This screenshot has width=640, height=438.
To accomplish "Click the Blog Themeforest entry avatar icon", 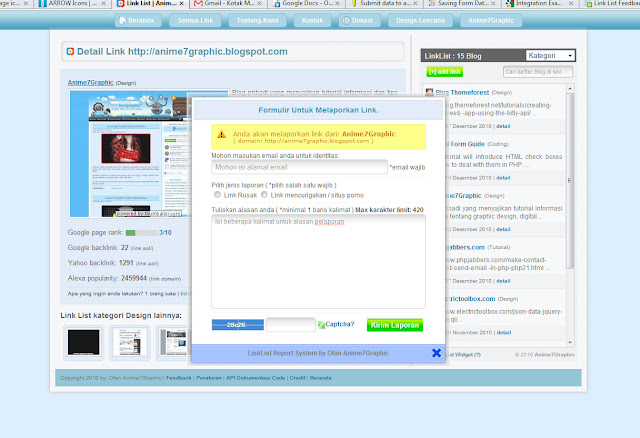I will (x=429, y=92).
